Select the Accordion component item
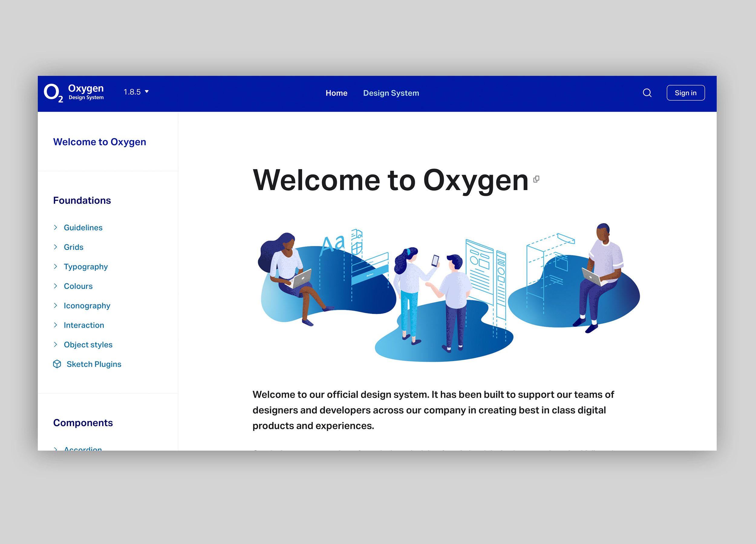This screenshot has height=544, width=756. 83,448
